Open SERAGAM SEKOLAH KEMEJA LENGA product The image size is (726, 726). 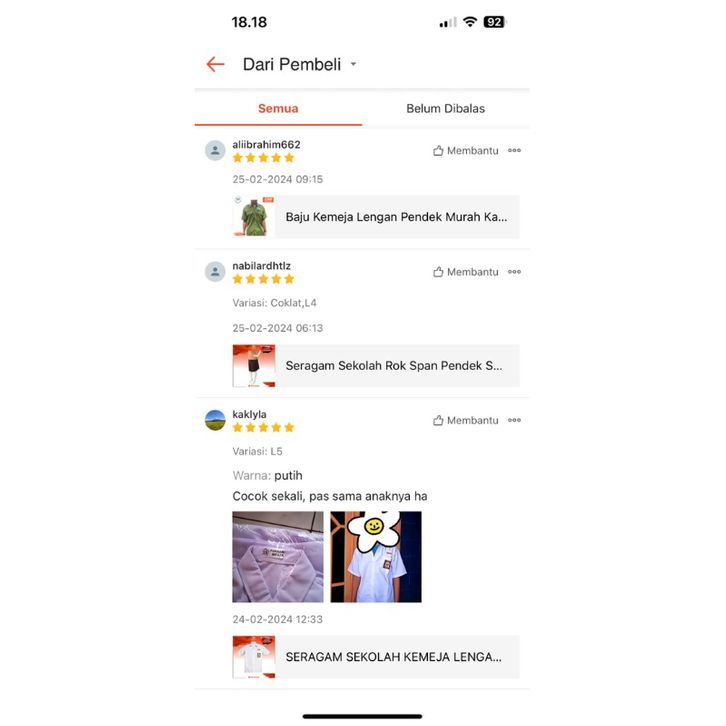tap(376, 657)
